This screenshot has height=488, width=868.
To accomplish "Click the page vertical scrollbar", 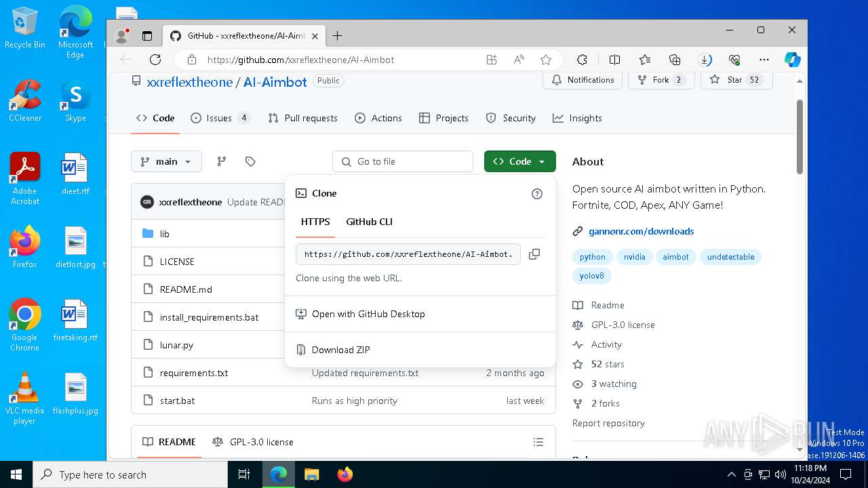I will 800,137.
